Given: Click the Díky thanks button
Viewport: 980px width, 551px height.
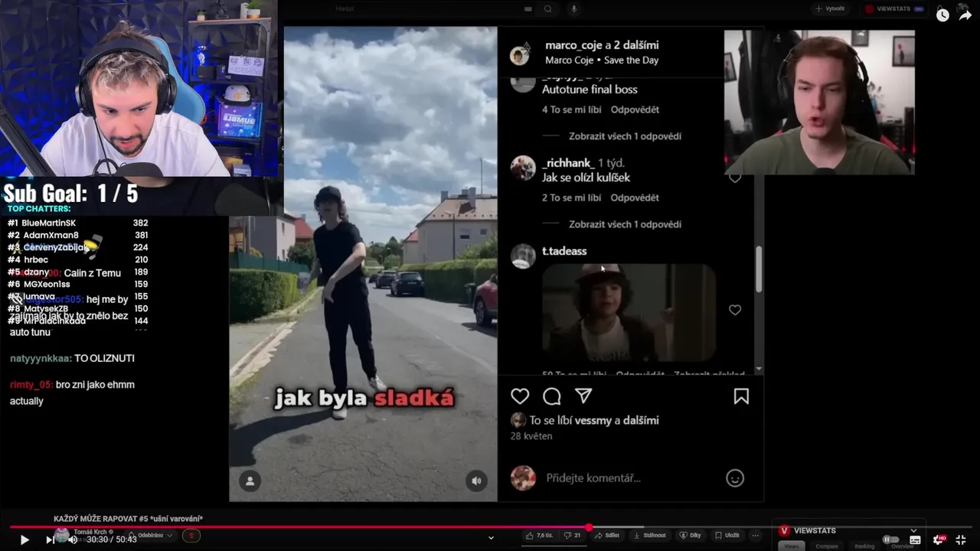Looking at the screenshot, I should [x=690, y=536].
